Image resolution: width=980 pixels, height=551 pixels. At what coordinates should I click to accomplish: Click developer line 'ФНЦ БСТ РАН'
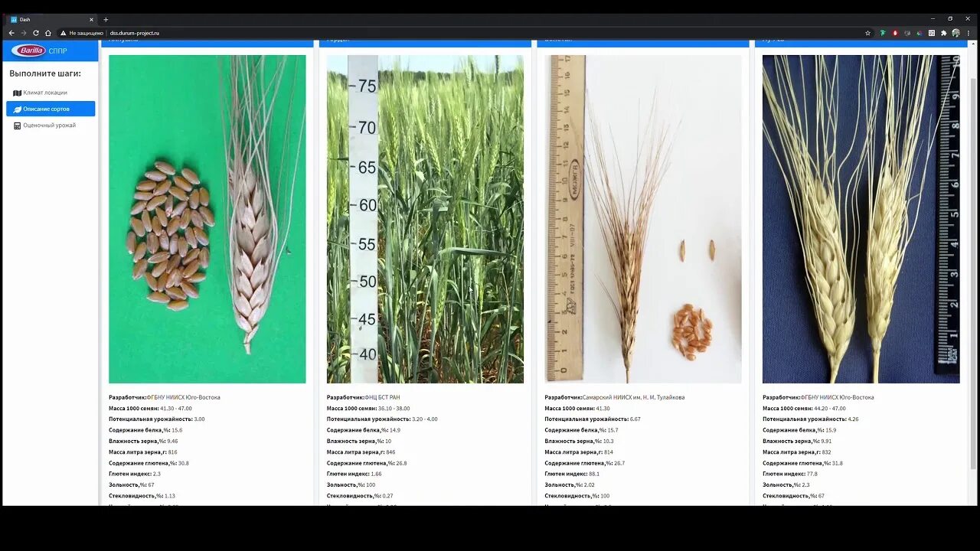pyautogui.click(x=364, y=397)
